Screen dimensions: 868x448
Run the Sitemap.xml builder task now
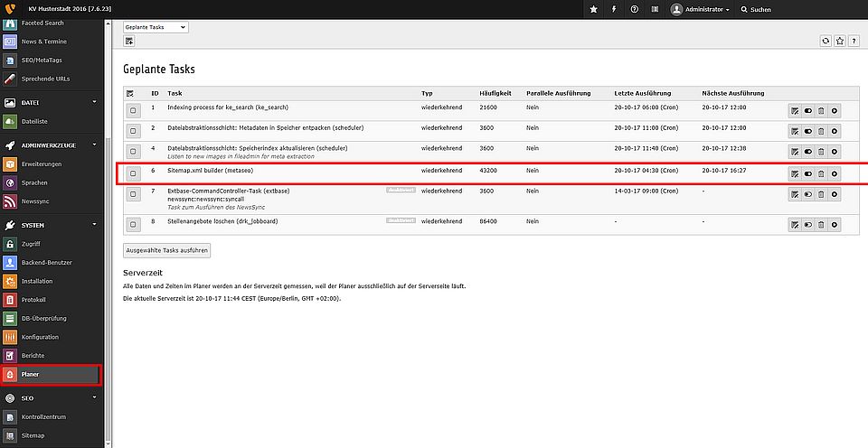(835, 173)
